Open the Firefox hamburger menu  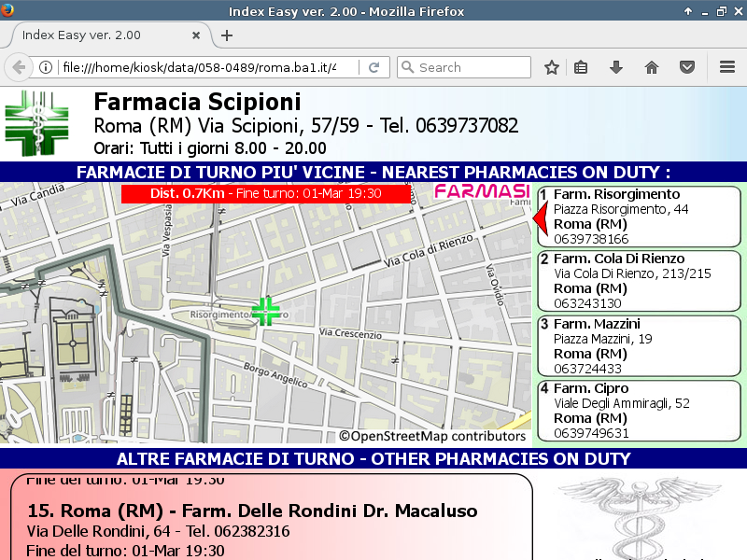pos(727,67)
